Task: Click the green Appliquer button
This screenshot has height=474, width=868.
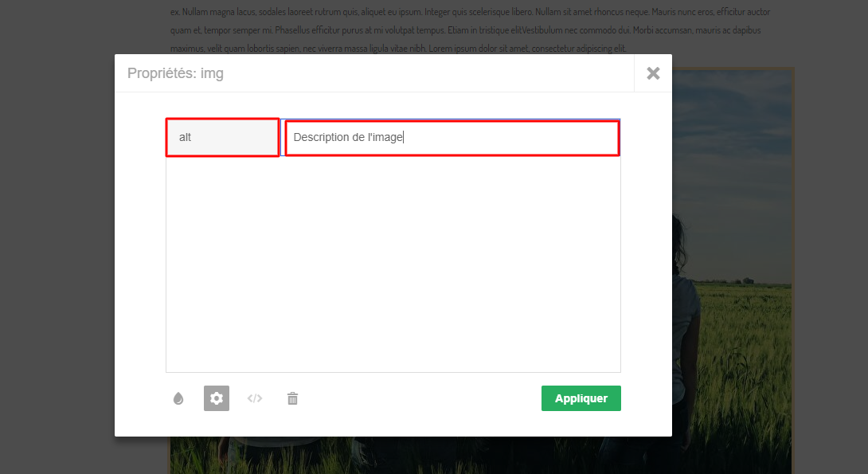Action: click(581, 398)
